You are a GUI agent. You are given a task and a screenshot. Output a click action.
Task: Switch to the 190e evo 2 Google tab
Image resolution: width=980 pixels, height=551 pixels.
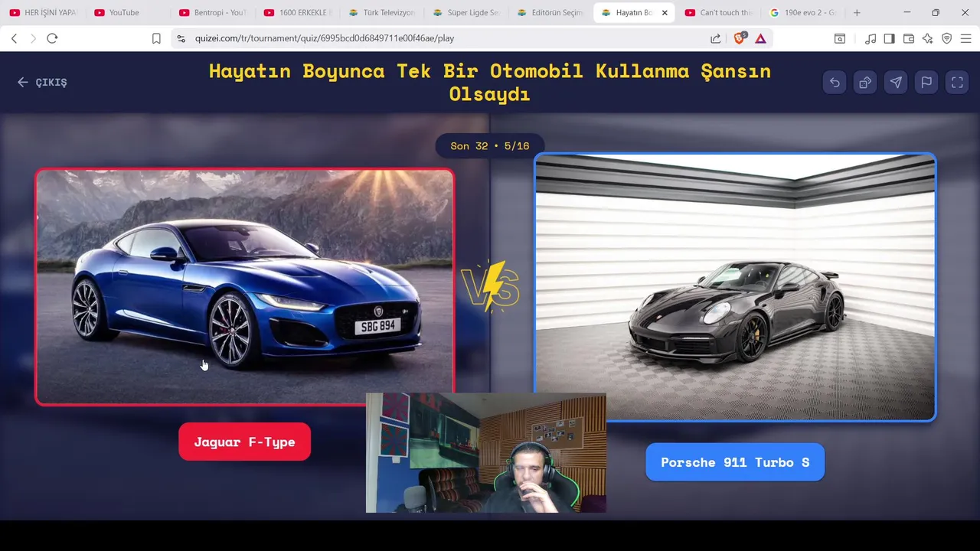point(803,13)
